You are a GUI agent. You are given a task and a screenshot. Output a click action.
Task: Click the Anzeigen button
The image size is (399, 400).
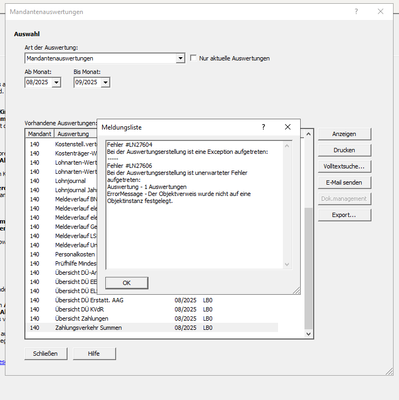(344, 134)
